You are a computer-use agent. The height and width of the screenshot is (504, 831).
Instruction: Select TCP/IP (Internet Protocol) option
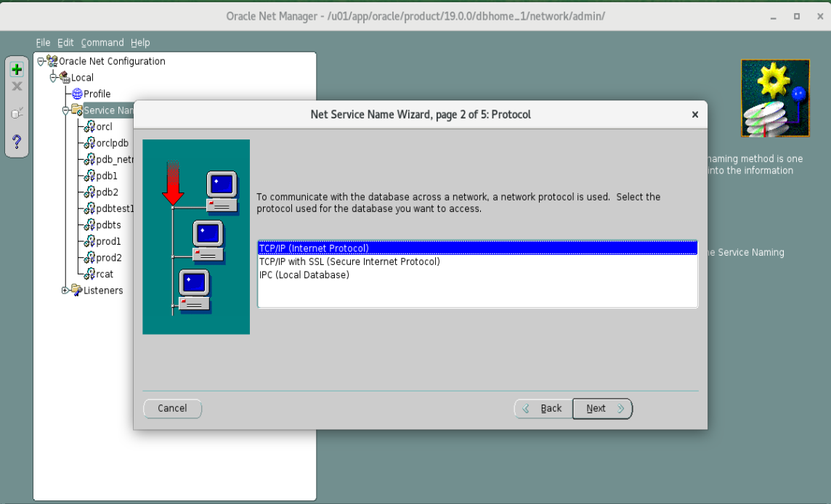[477, 248]
